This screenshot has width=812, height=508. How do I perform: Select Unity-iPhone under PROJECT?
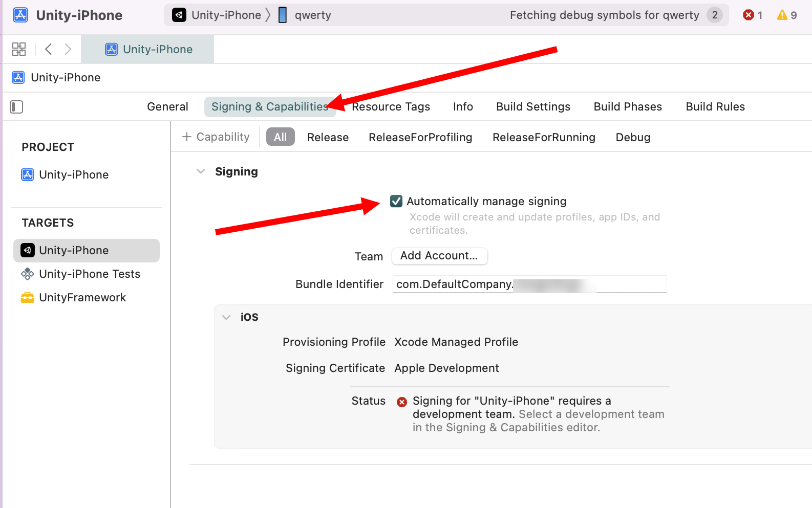65,174
